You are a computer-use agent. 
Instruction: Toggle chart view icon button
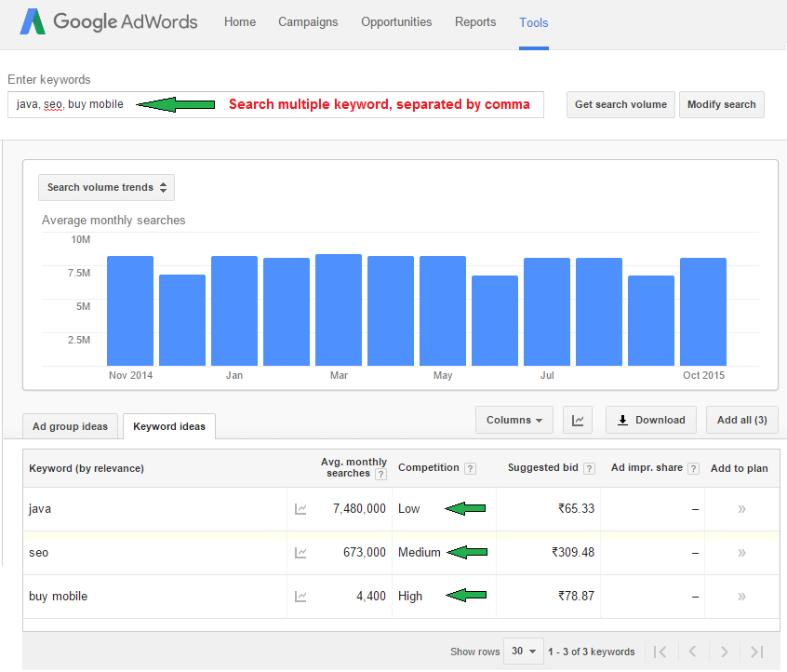pyautogui.click(x=578, y=420)
